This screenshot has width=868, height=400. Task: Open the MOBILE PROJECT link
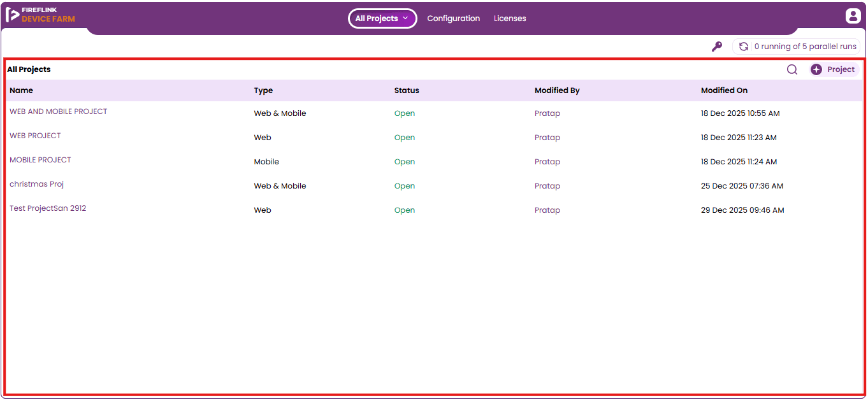point(40,160)
